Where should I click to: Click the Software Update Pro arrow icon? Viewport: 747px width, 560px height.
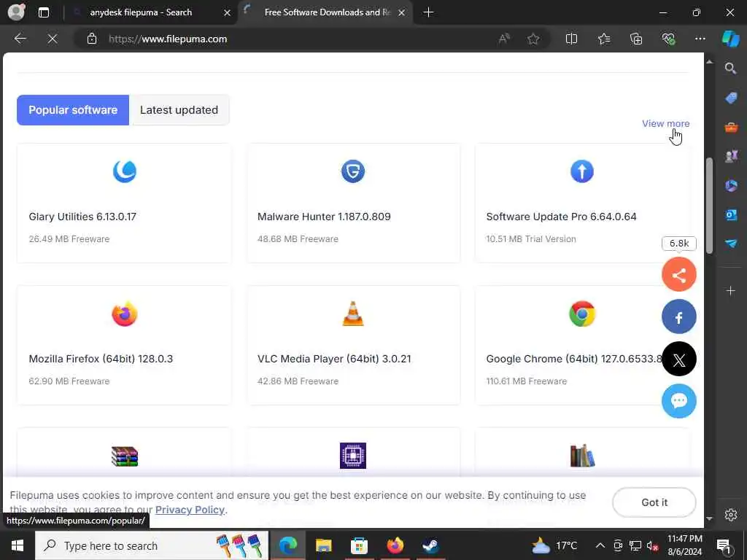point(581,171)
